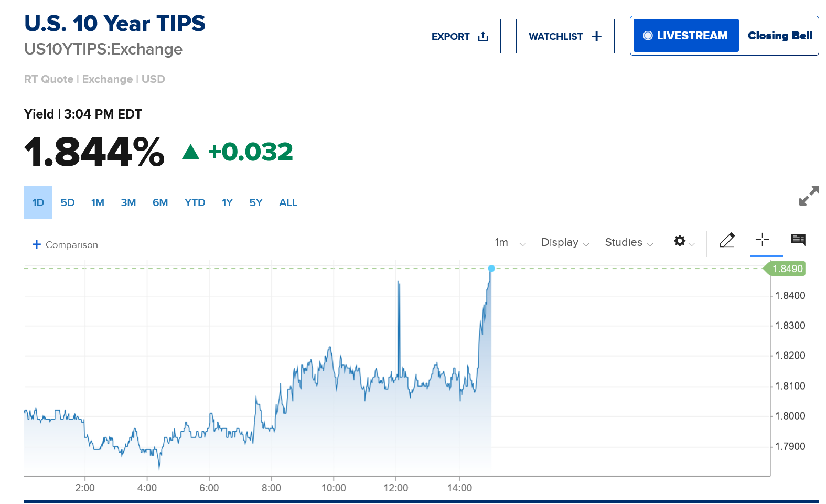The image size is (826, 504).
Task: Activate the pencil drawing tool
Action: click(x=727, y=240)
